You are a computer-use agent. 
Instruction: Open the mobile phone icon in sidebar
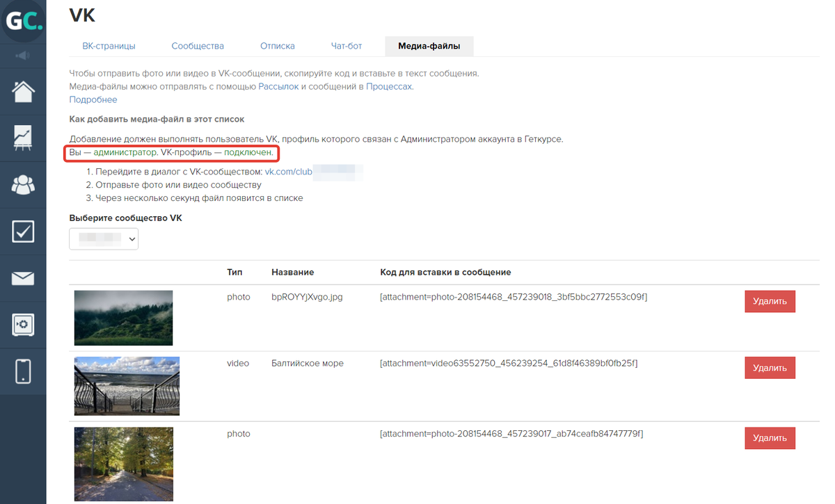[23, 371]
